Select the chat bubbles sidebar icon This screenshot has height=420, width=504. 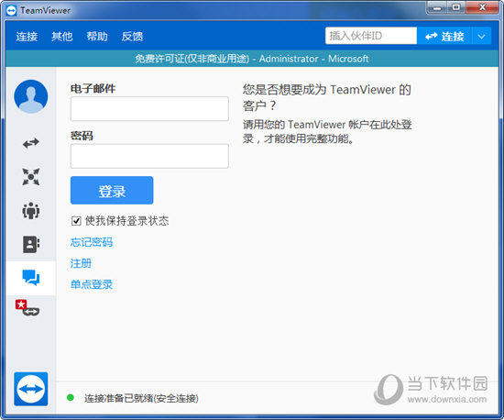coord(31,278)
